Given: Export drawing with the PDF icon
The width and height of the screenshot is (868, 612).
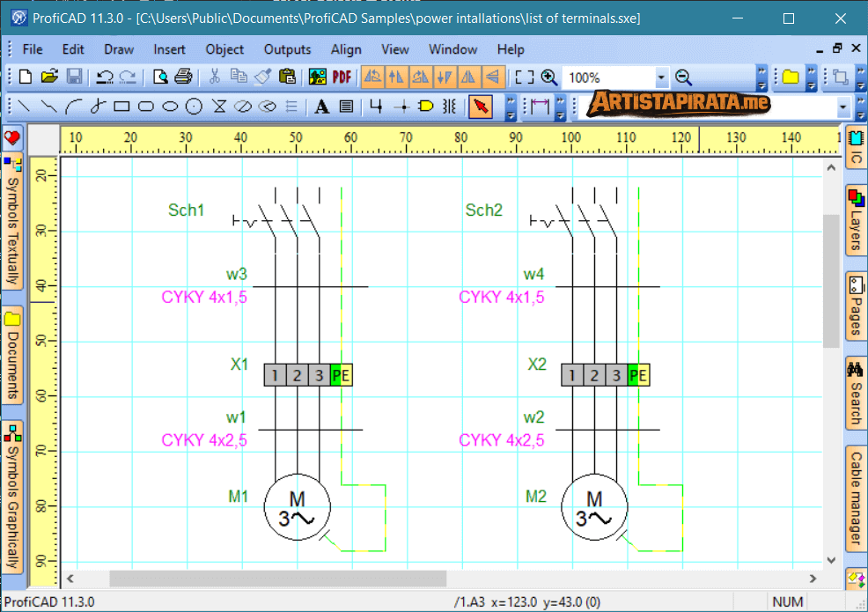Looking at the screenshot, I should [x=342, y=77].
